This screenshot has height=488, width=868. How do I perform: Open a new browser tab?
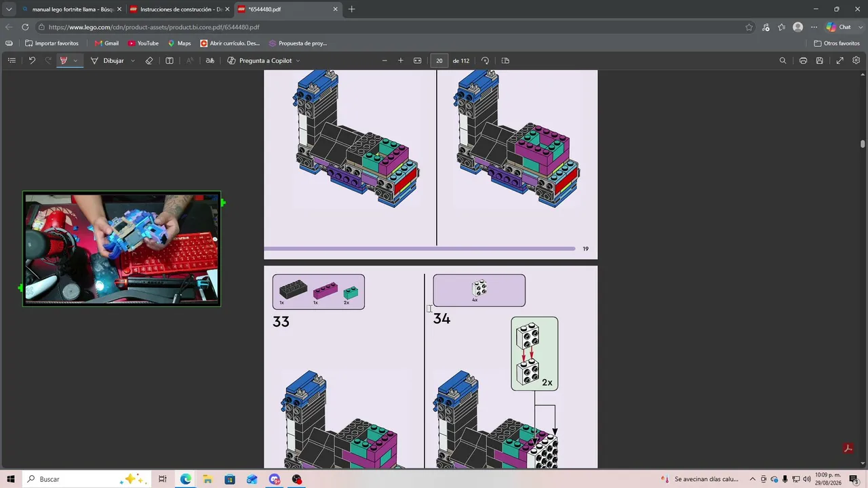[351, 9]
